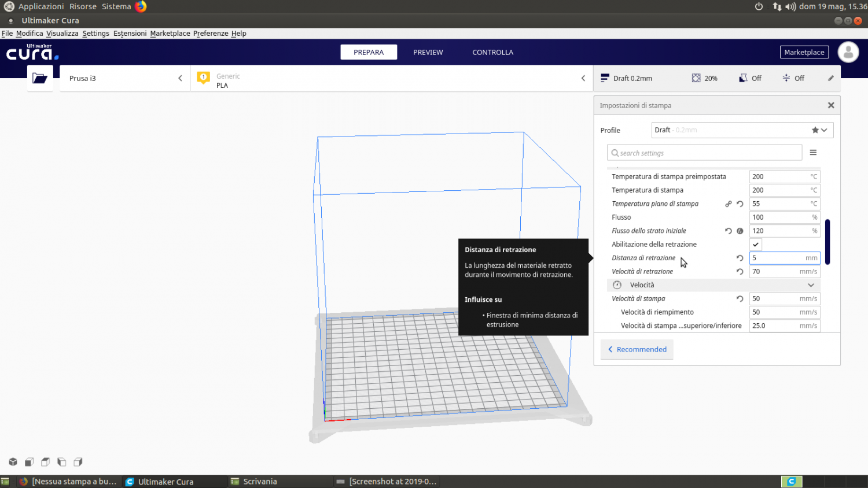Open the user account avatar
Viewport: 868px width, 488px height.
coord(848,52)
